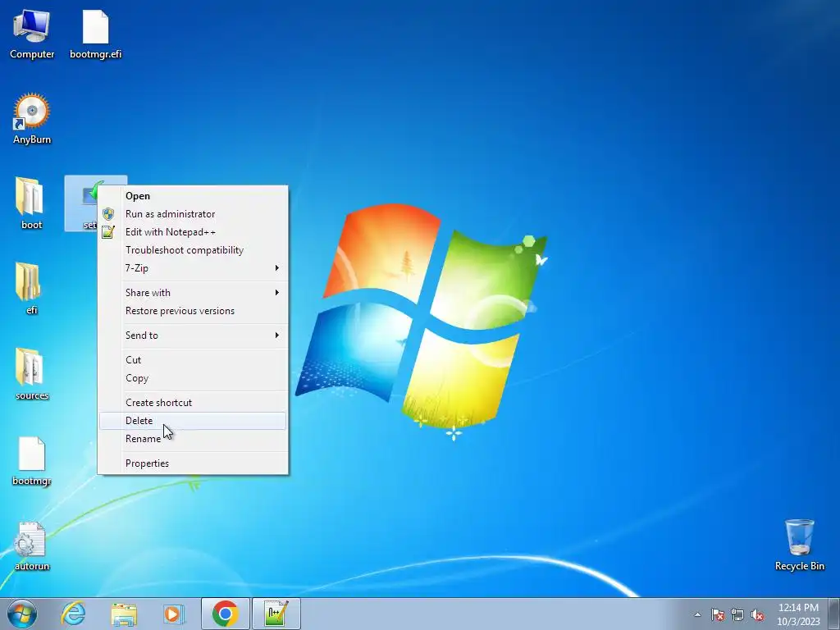The image size is (840, 630).
Task: Choose Delete in the context menu
Action: 193,421
